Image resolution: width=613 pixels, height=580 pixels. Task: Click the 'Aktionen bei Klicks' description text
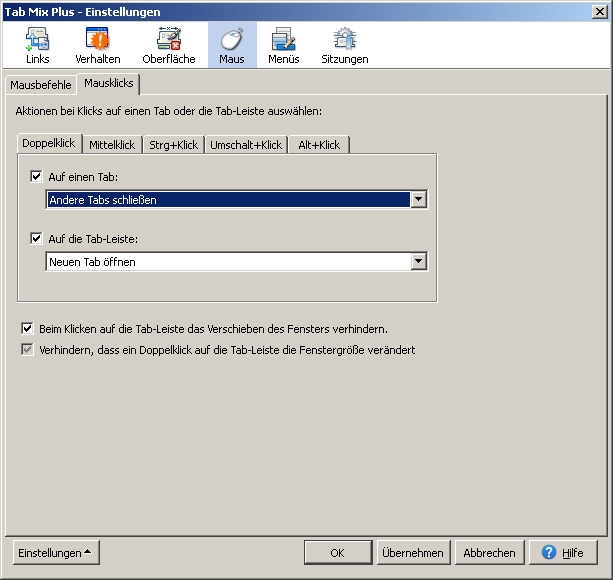click(x=169, y=111)
